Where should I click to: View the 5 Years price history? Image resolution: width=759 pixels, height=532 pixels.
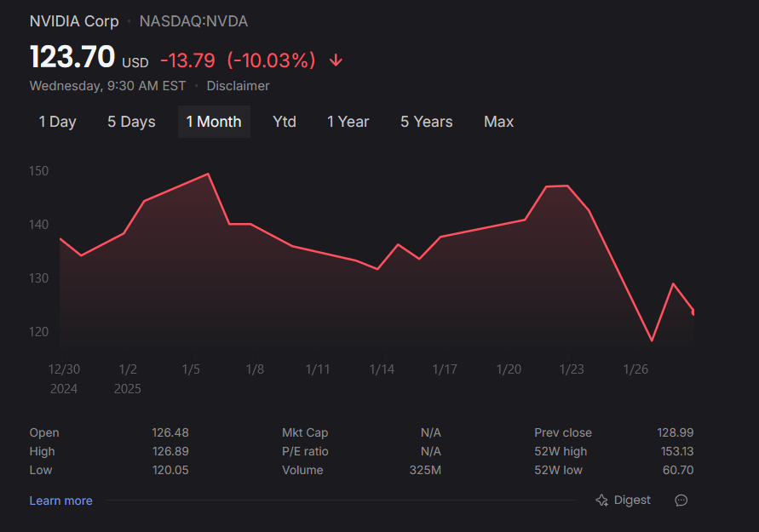426,122
